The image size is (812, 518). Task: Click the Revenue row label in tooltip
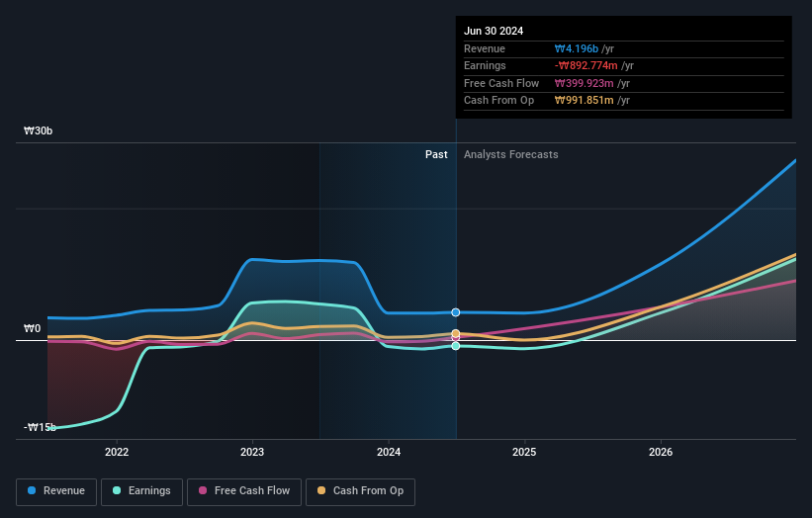[x=485, y=48]
